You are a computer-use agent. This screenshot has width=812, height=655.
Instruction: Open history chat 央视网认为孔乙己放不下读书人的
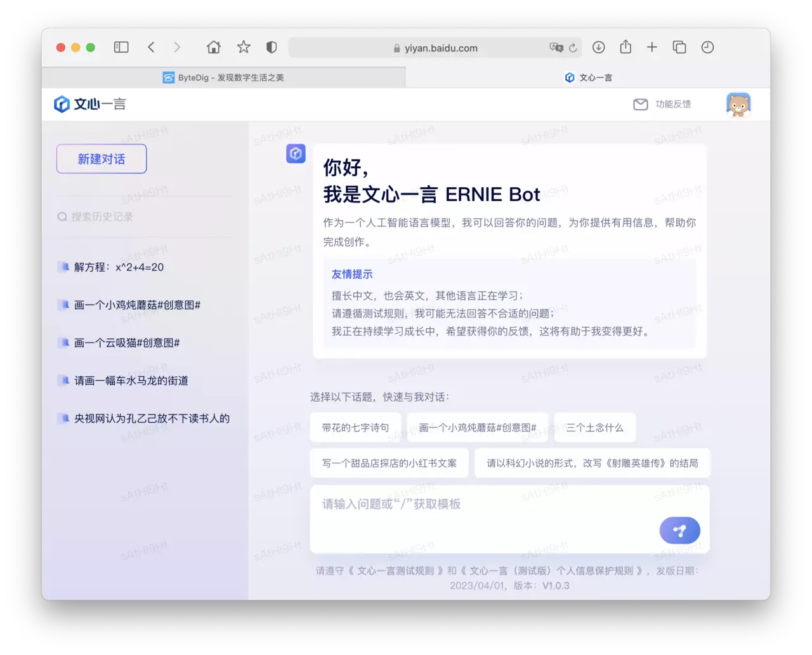point(152,418)
